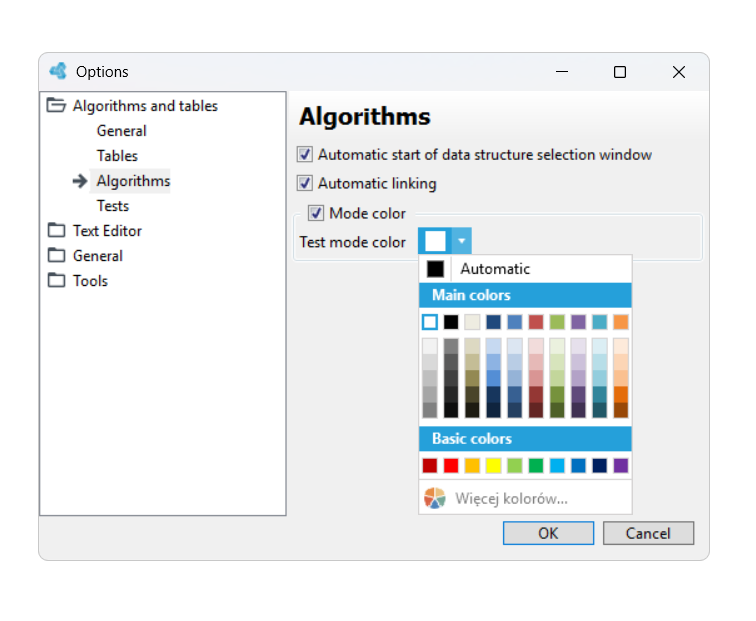Click the color wheel icon for more colors
This screenshot has width=756, height=621.
tap(434, 498)
